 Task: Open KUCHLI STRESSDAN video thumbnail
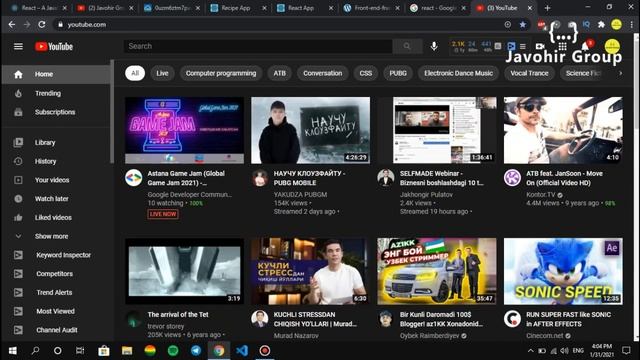click(311, 271)
